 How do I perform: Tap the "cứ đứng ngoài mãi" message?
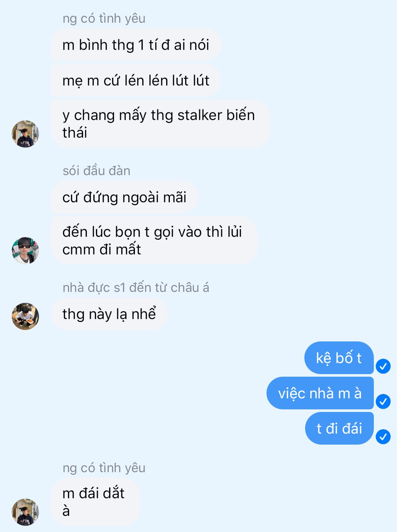124,197
